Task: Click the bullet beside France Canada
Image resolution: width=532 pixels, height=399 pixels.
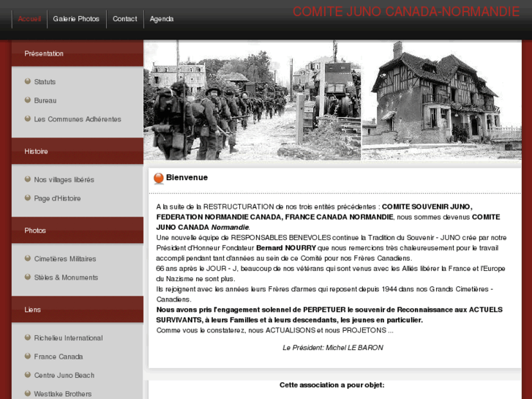Action: 28,356
